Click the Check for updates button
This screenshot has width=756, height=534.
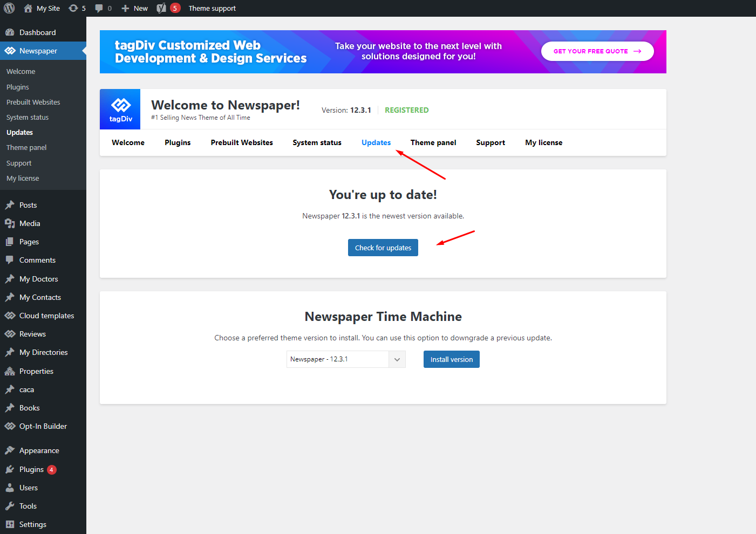(x=383, y=248)
